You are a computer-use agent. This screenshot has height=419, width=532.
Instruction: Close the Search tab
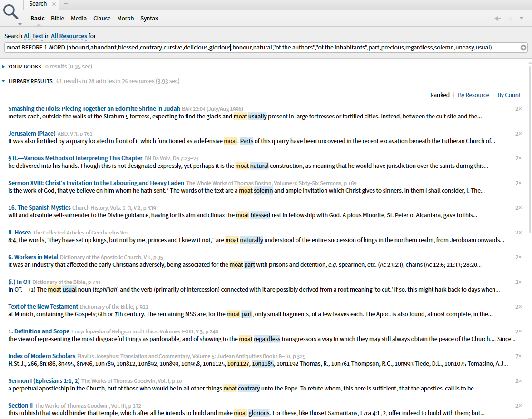pos(54,4)
